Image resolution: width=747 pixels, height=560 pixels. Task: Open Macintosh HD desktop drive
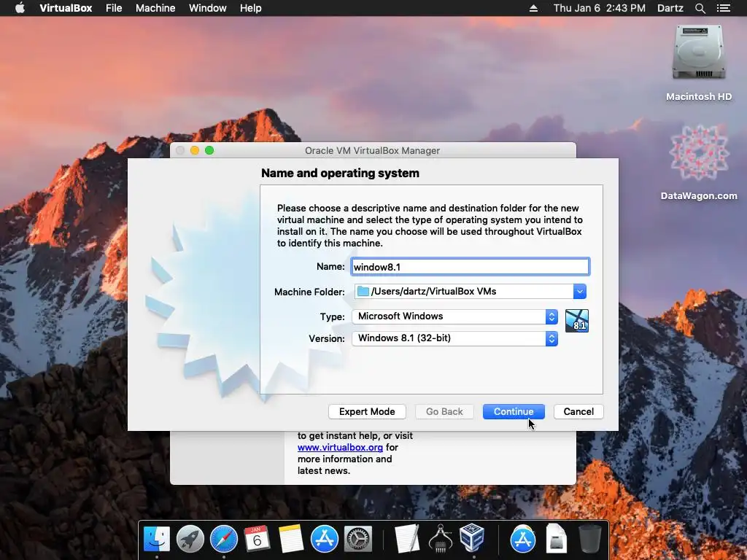pos(698,53)
